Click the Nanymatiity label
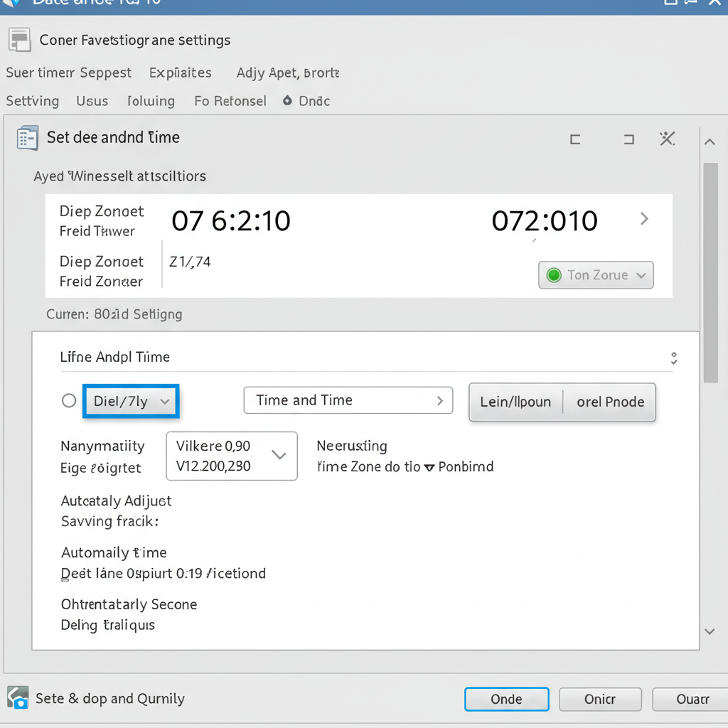728x728 pixels. click(102, 446)
